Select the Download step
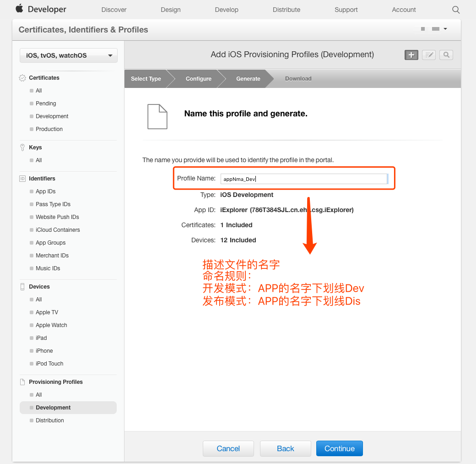This screenshot has width=476, height=464. [298, 79]
